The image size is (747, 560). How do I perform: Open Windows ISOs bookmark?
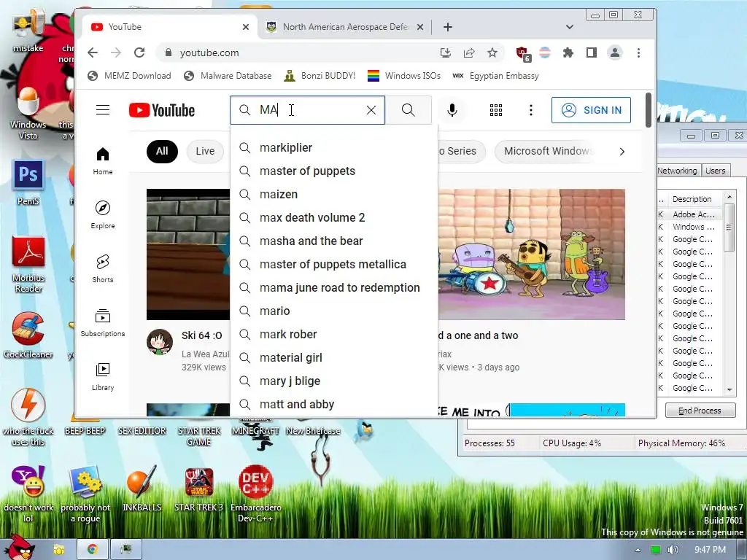(404, 76)
